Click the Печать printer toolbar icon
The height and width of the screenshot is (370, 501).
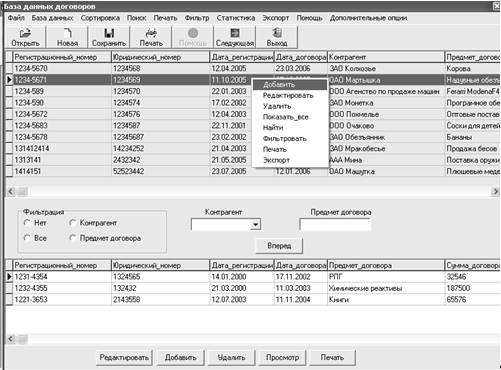tap(151, 33)
